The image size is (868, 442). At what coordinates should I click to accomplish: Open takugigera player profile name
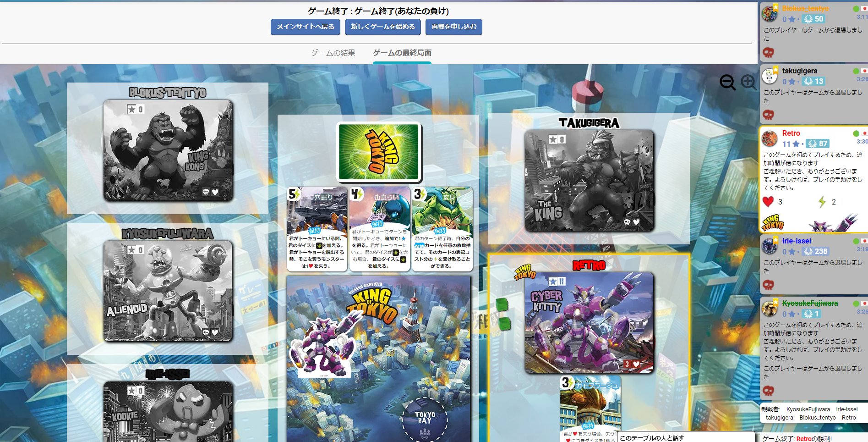pos(800,71)
